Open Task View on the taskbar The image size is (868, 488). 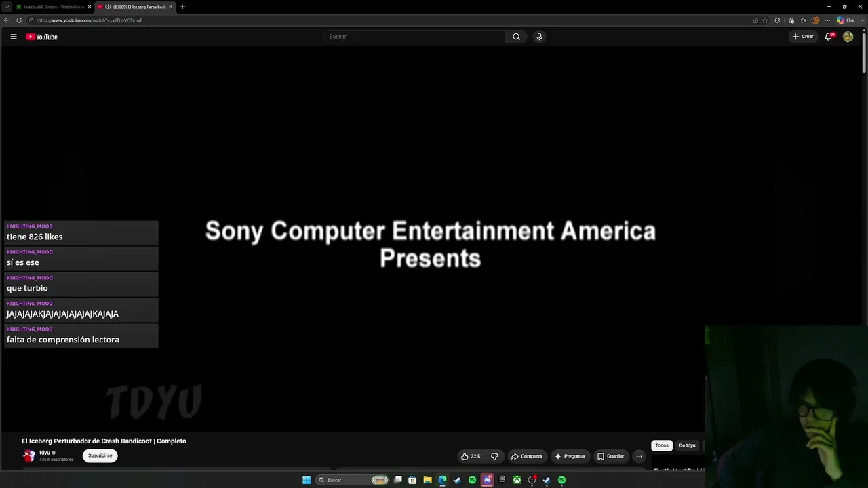coord(398,480)
